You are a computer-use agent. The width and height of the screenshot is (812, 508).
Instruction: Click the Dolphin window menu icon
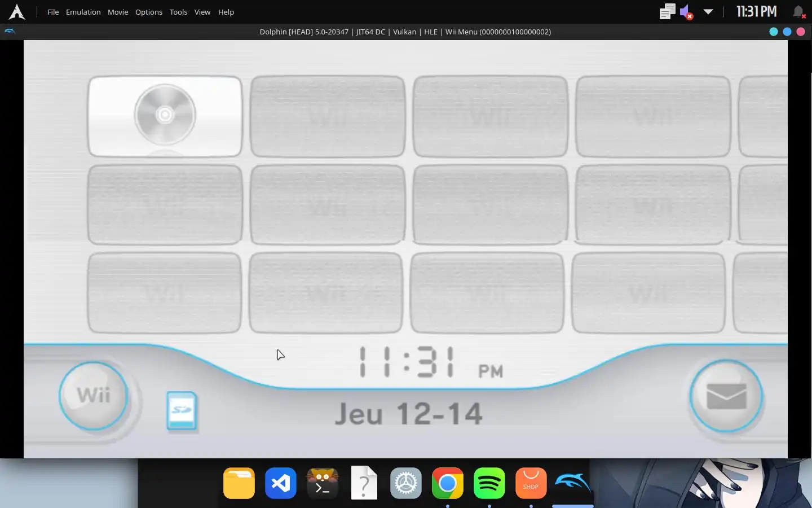(x=10, y=32)
